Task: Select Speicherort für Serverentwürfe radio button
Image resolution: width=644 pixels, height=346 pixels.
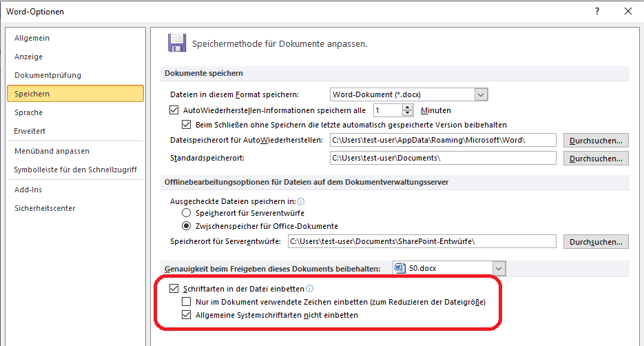Action: pyautogui.click(x=186, y=214)
